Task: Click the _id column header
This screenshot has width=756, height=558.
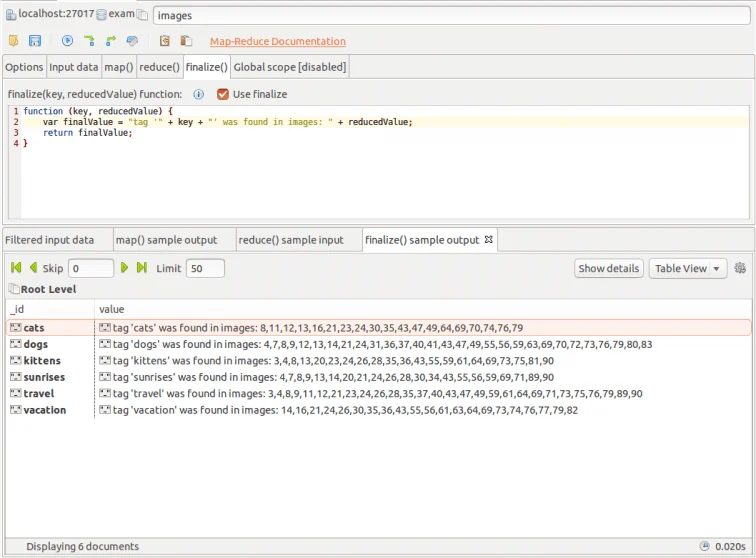Action: click(50, 309)
